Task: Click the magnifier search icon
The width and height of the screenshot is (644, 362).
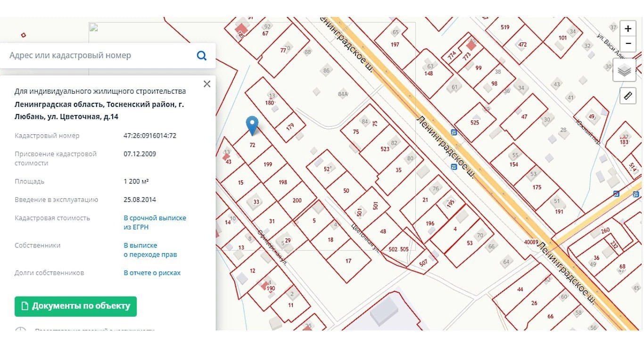Action: point(202,56)
